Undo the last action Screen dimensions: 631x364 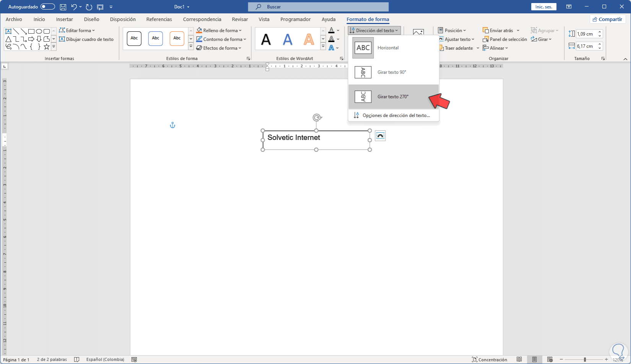[74, 7]
